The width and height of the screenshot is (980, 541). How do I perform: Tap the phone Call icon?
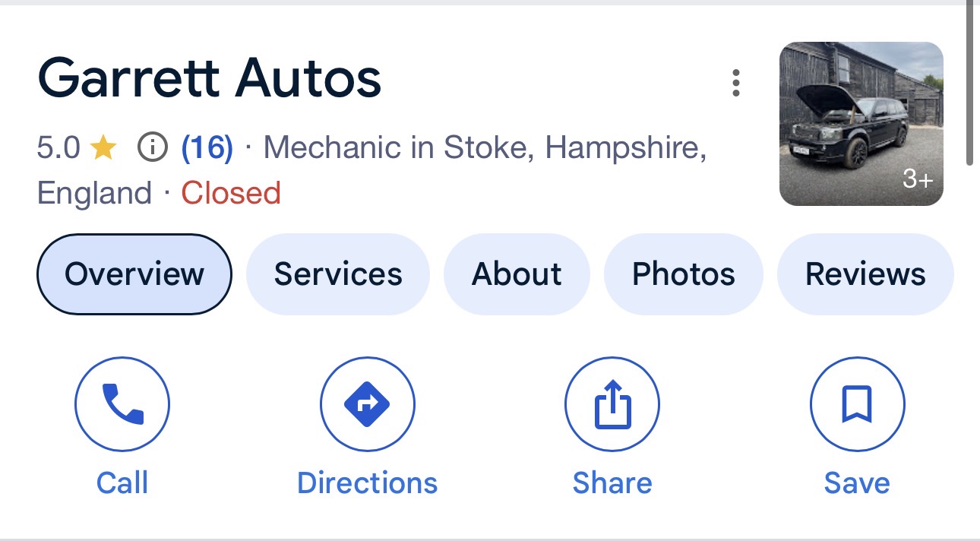pyautogui.click(x=122, y=404)
